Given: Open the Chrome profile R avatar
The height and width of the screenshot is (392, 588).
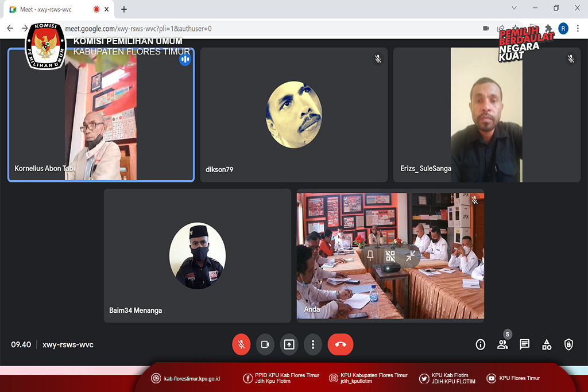Looking at the screenshot, I should tap(563, 28).
